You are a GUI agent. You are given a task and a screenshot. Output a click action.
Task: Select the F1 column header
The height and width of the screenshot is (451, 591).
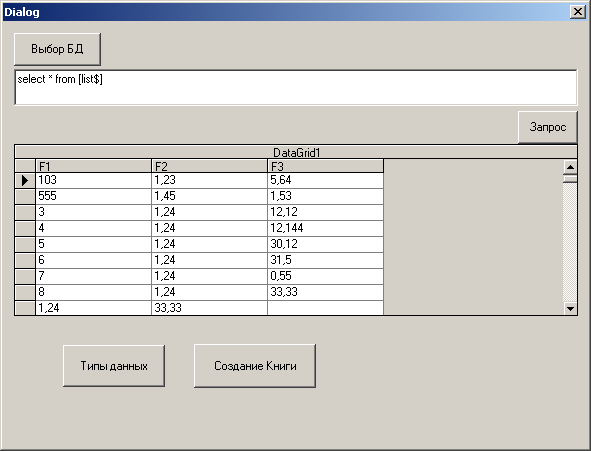pos(93,166)
